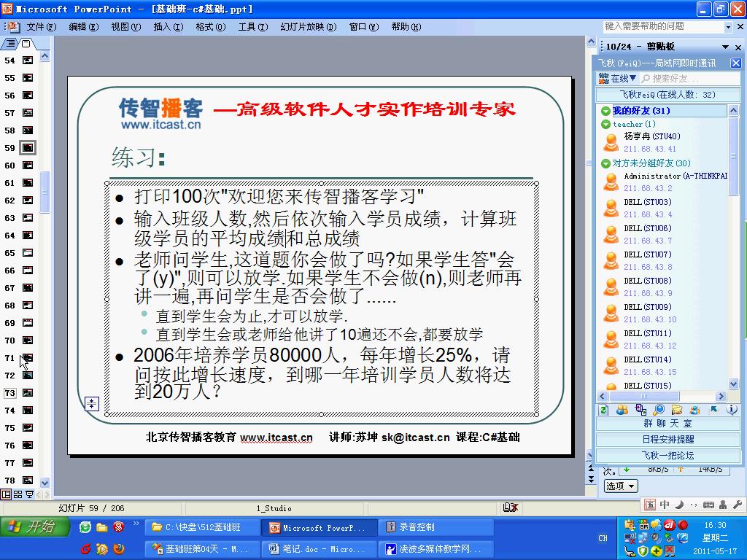
Task: Open the 编辑(E) menu
Action: point(84,27)
